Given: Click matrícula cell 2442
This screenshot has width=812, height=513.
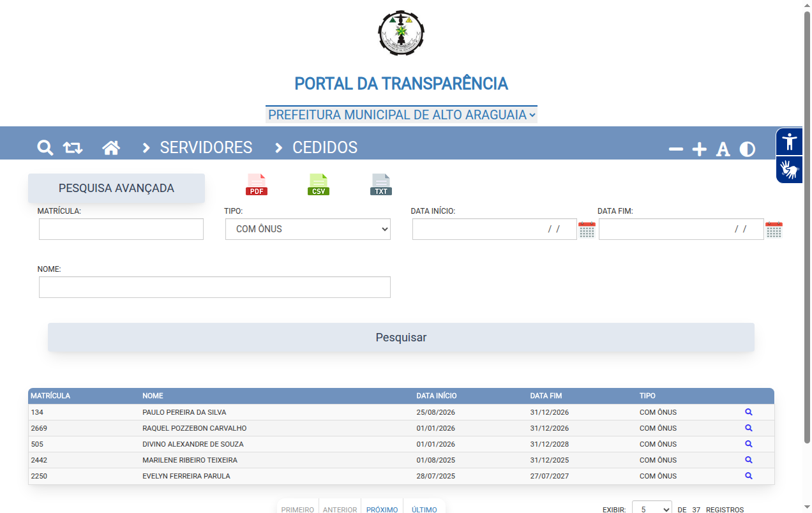Looking at the screenshot, I should (39, 460).
